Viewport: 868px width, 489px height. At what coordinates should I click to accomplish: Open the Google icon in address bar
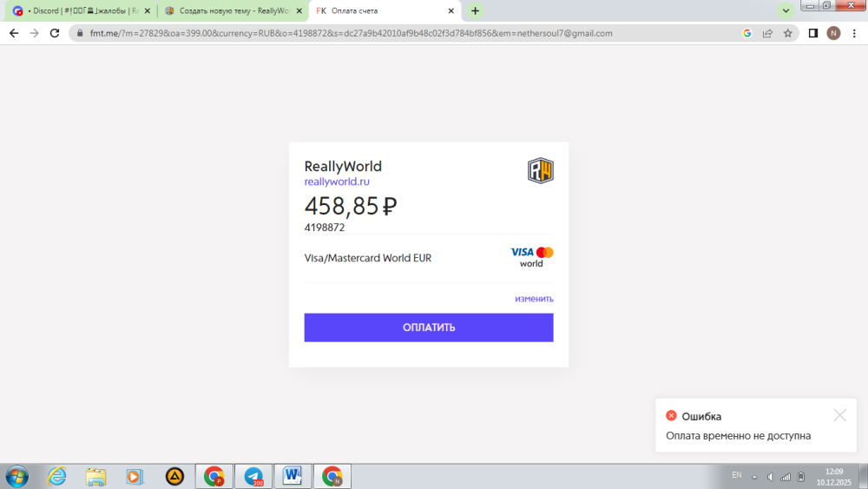pyautogui.click(x=746, y=33)
